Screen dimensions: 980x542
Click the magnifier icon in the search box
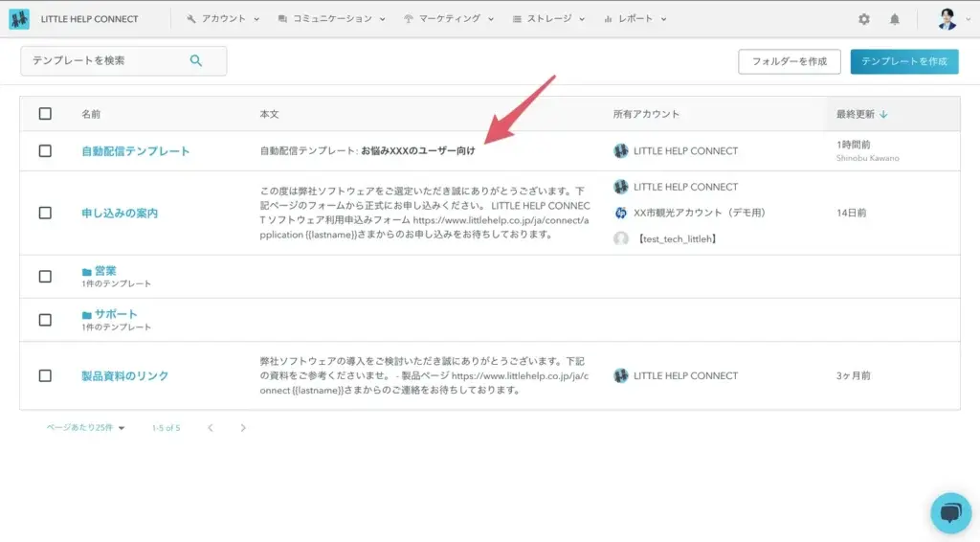pos(196,60)
